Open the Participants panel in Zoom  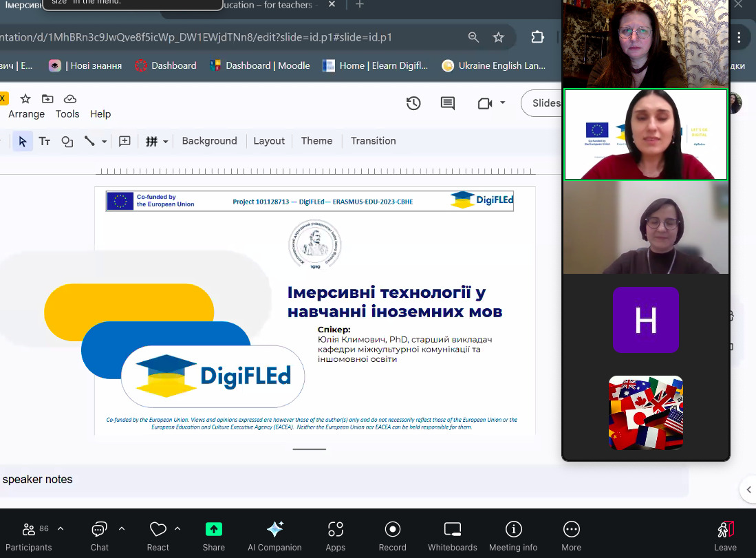pyautogui.click(x=29, y=536)
